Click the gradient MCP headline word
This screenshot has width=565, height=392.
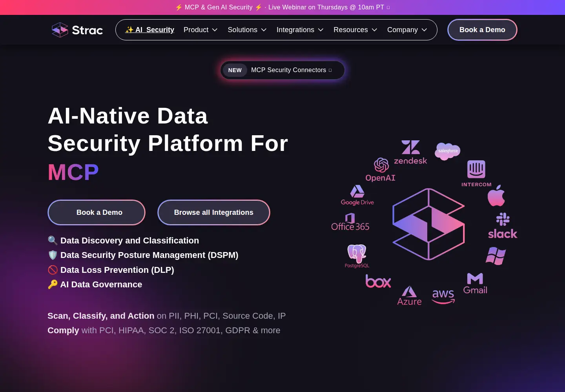click(73, 172)
